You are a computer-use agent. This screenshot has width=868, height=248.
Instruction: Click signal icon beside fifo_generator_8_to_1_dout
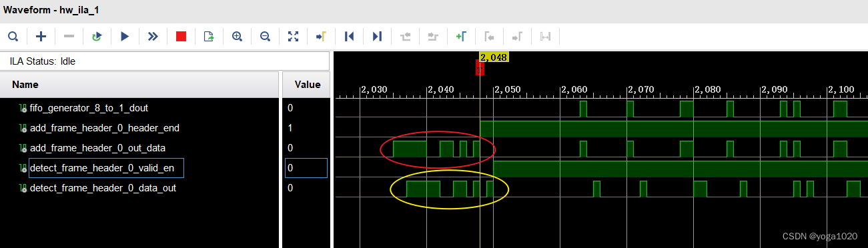coord(23,108)
